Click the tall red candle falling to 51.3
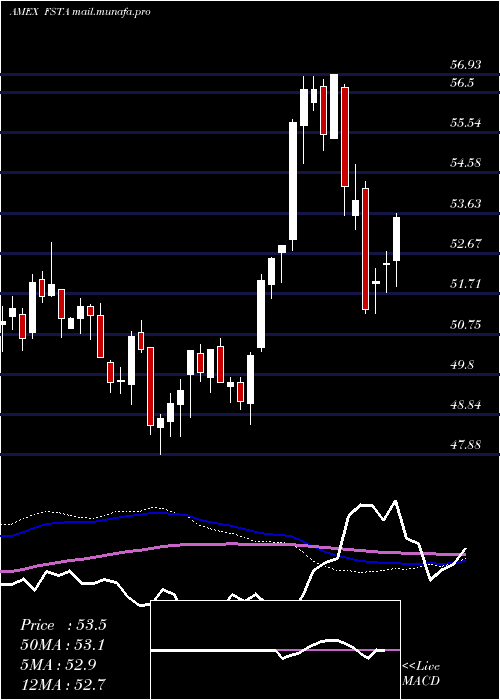 [x=365, y=249]
